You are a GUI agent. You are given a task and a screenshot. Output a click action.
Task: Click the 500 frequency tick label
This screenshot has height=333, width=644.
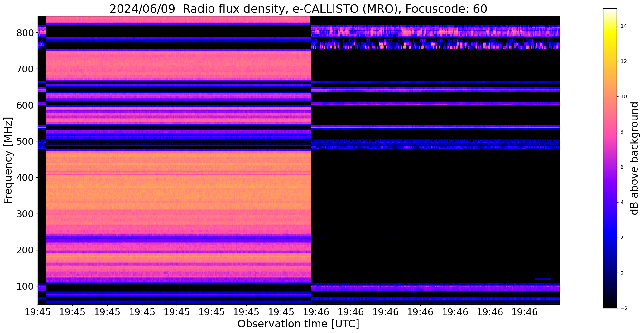25,141
